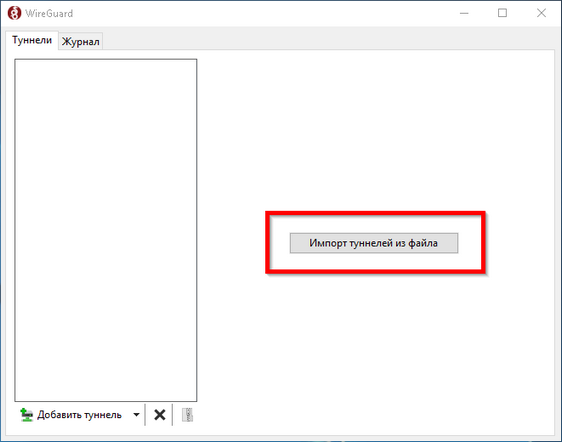Click the green add-tunnel icon

26,415
